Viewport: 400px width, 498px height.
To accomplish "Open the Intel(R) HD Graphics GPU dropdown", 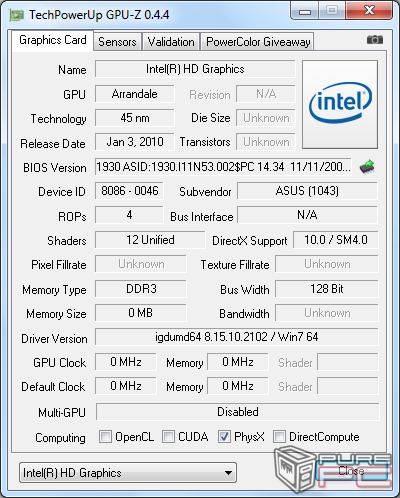I will [128, 472].
